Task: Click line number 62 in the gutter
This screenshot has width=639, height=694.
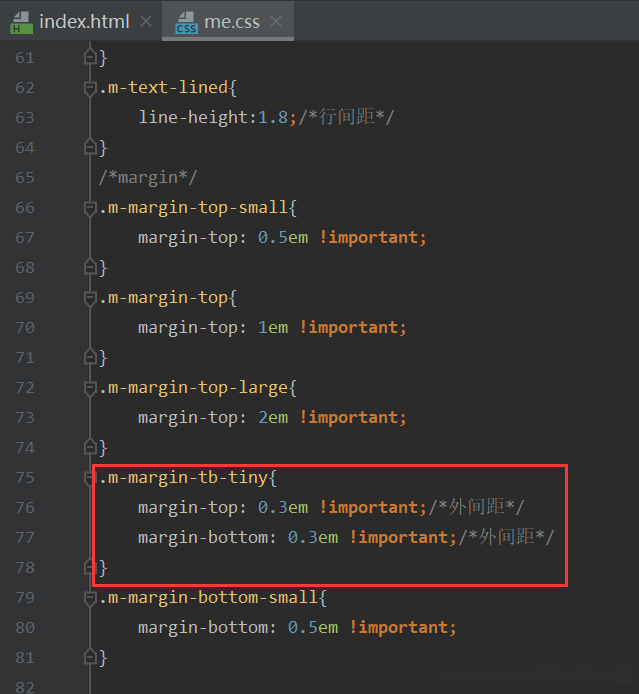Action: point(25,88)
